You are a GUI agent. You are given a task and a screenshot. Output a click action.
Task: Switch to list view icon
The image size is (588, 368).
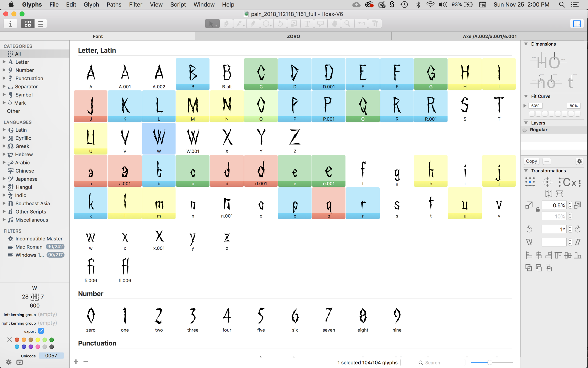[x=41, y=24]
